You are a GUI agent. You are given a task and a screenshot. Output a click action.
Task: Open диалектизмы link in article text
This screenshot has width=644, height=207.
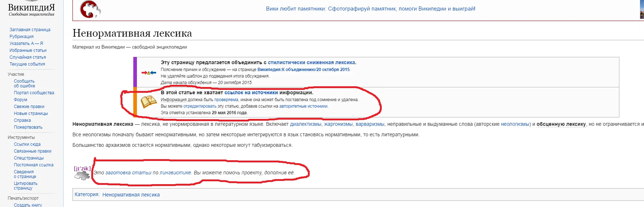point(305,124)
